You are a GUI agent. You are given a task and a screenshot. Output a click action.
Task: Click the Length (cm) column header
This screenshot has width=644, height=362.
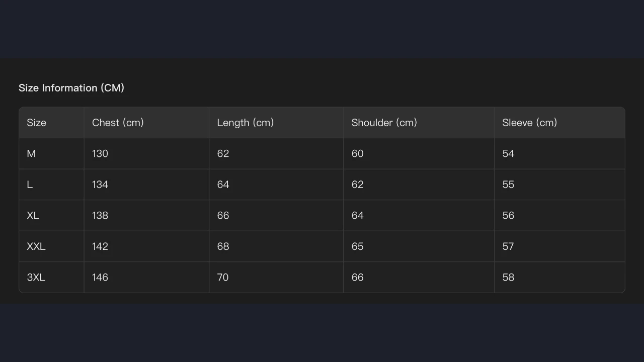(x=245, y=123)
